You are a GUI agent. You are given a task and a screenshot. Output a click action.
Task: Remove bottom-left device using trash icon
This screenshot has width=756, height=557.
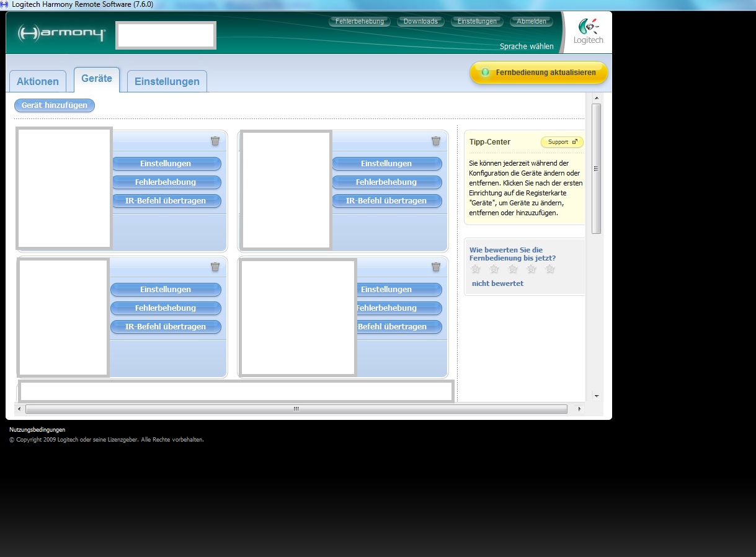215,267
